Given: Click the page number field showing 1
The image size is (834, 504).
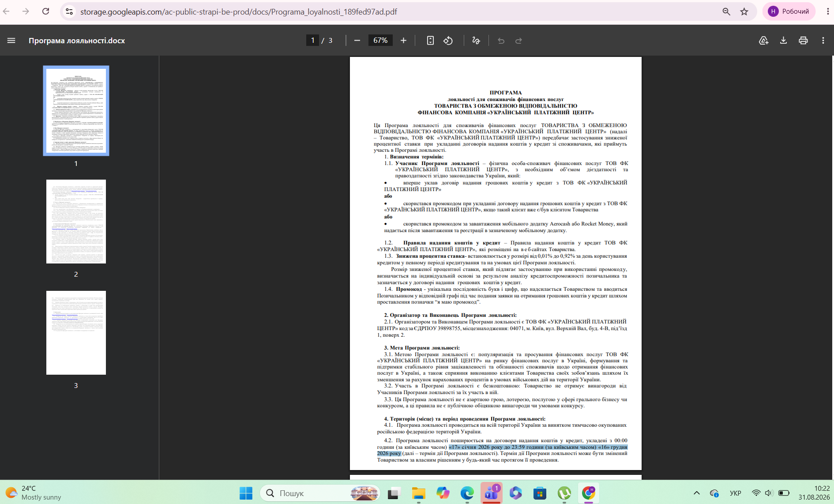Looking at the screenshot, I should 312,41.
